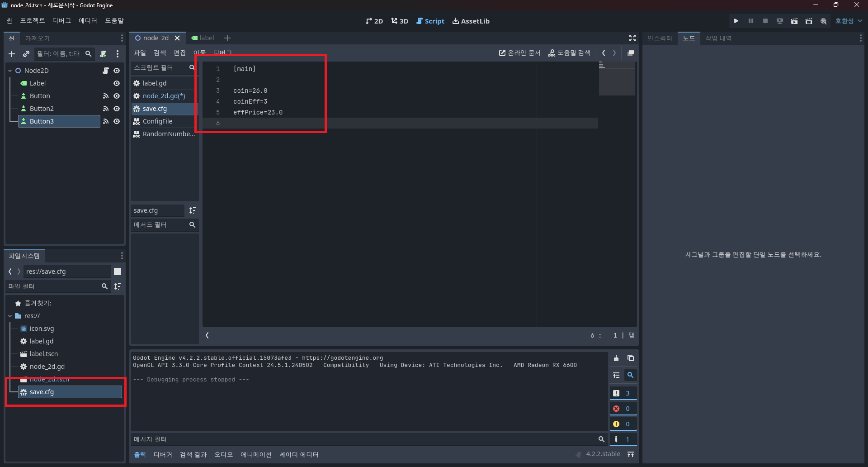Toggle visibility of Button node
868x467 pixels.
click(117, 96)
